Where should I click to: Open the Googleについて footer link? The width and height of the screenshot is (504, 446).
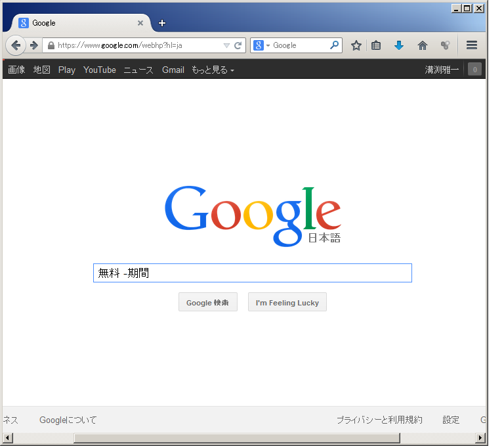pyautogui.click(x=68, y=420)
